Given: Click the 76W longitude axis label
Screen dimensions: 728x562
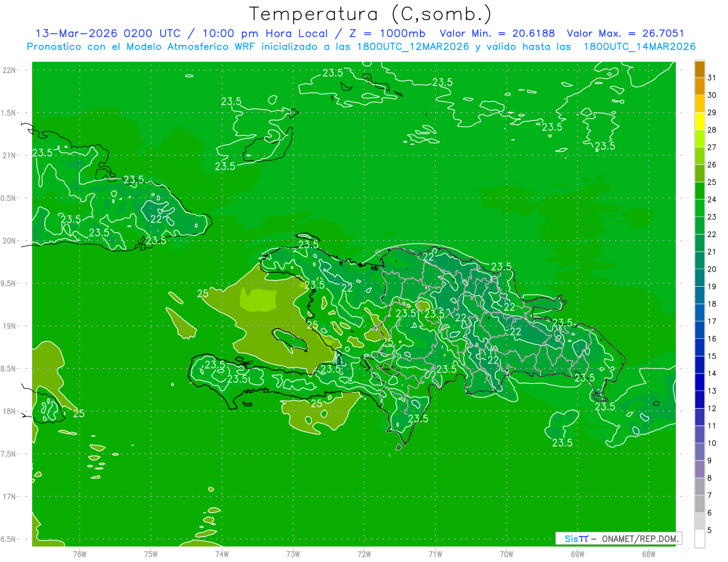Looking at the screenshot, I should (79, 554).
